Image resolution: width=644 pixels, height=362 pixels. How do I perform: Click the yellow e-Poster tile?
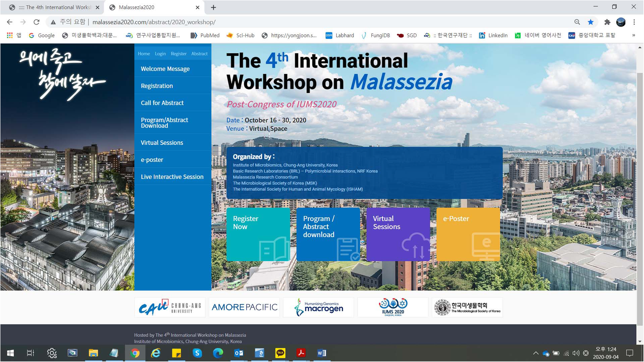pos(468,234)
